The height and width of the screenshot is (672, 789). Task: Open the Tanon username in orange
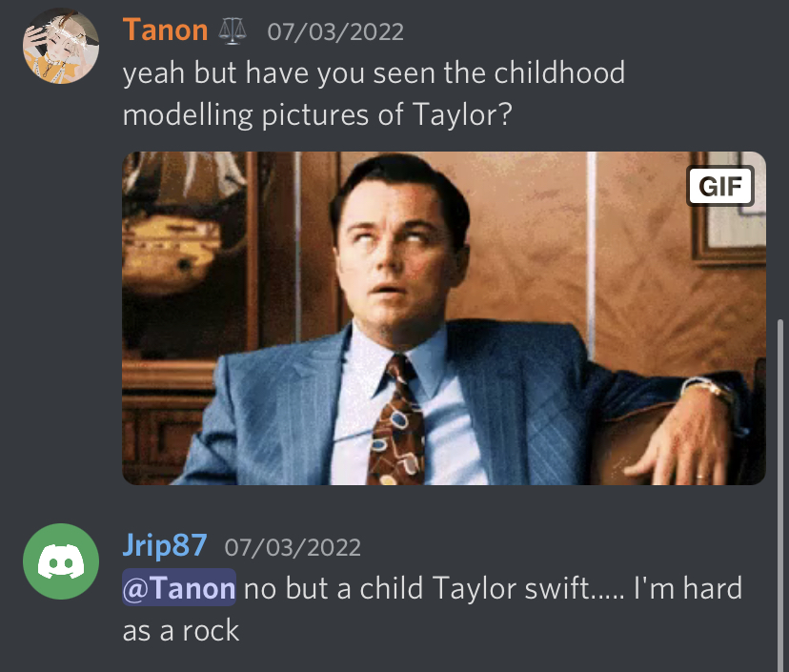pos(165,31)
